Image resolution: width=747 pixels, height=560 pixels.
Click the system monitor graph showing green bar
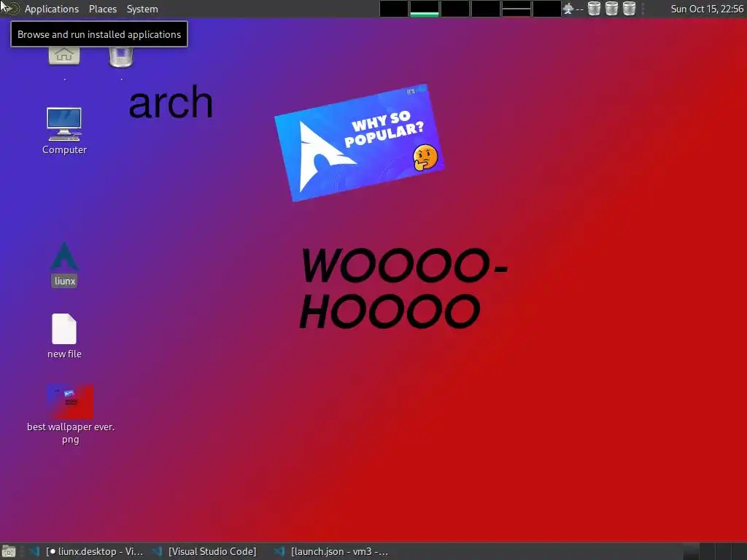click(x=424, y=9)
